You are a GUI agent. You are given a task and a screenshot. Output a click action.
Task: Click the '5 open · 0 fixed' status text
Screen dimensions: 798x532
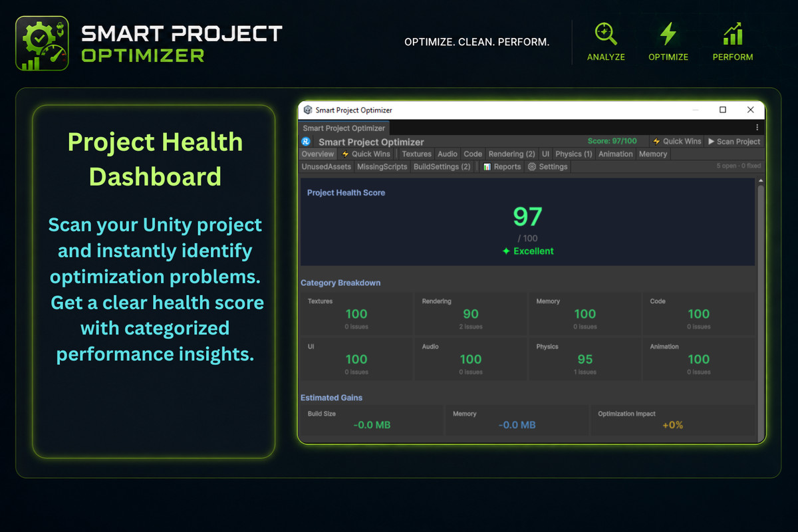[738, 166]
